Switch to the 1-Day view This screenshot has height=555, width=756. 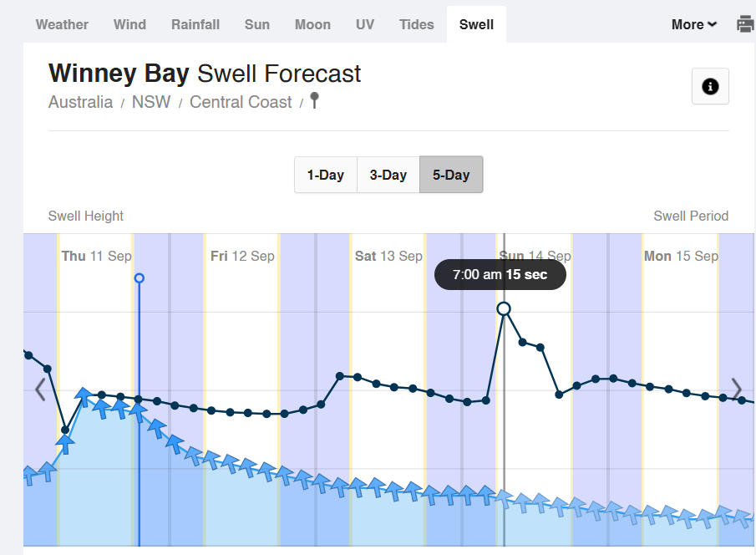(326, 175)
